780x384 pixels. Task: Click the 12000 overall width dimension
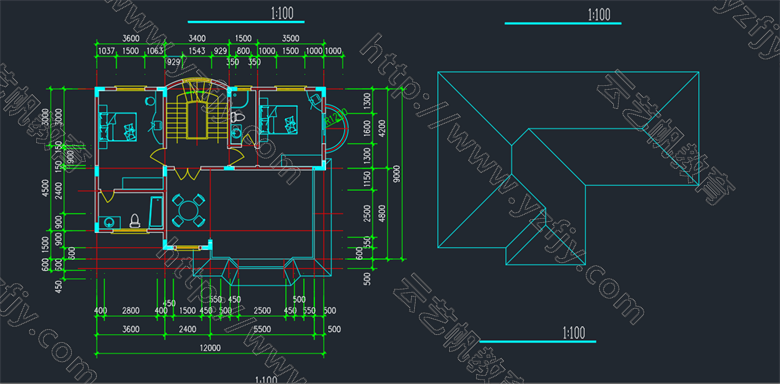[x=211, y=348]
